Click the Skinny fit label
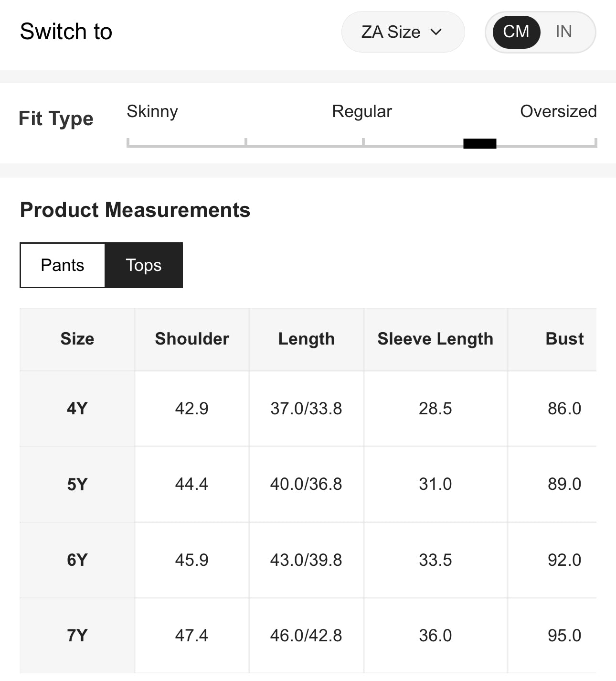The height and width of the screenshot is (681, 616). pos(152,111)
